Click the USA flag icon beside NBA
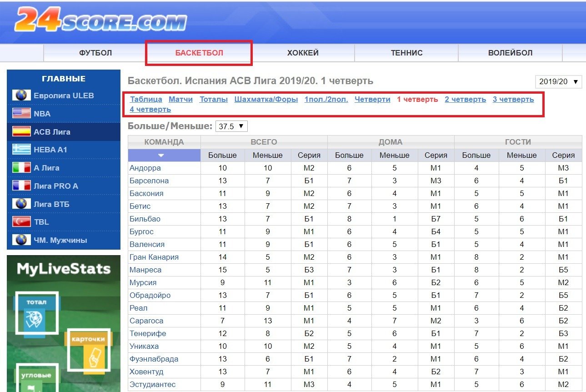 click(21, 114)
